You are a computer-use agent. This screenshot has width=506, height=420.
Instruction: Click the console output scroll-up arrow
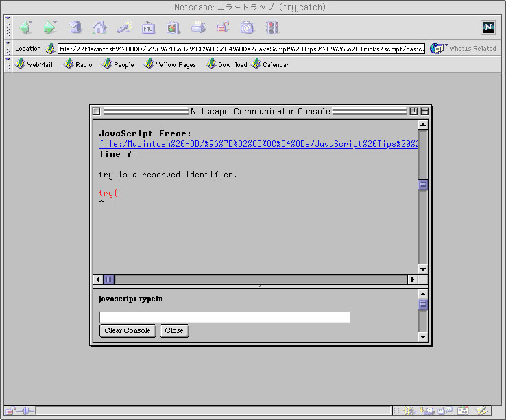coord(423,125)
